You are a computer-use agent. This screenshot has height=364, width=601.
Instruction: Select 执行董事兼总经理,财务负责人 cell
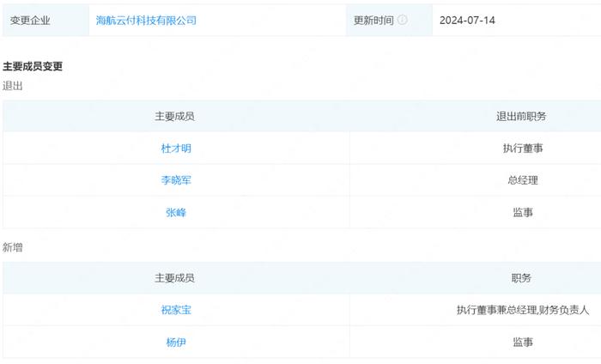[523, 310]
